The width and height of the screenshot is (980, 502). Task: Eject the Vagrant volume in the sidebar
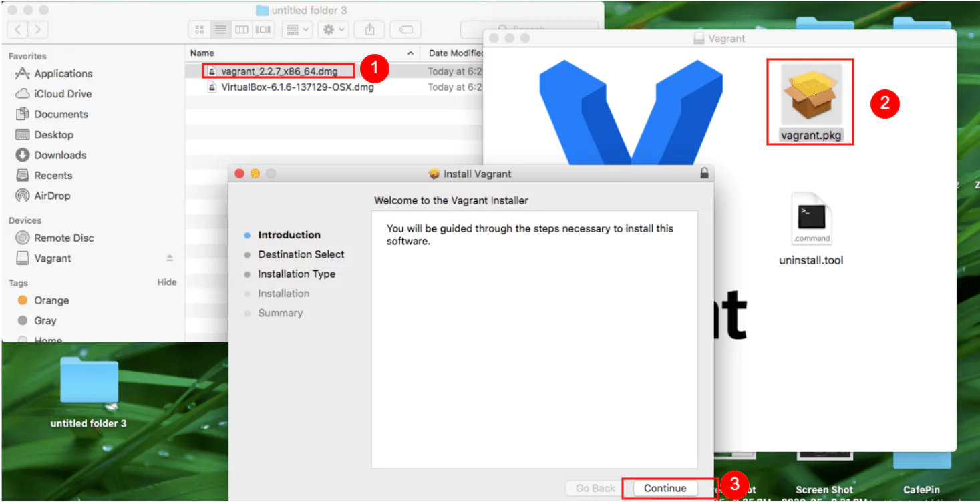[x=170, y=258]
